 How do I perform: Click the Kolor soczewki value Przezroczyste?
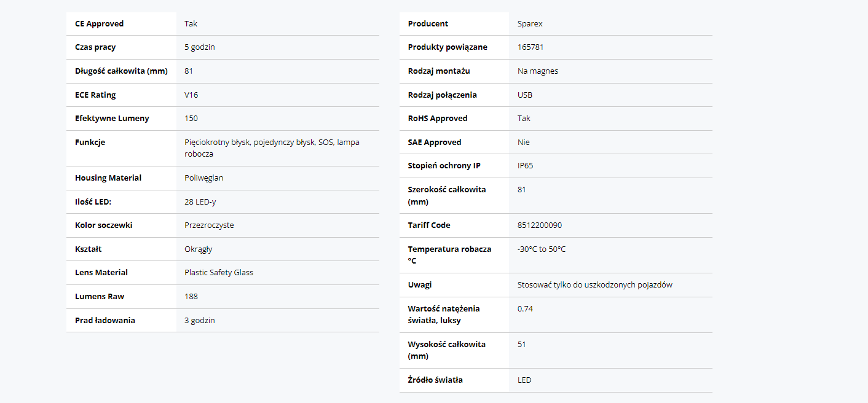tap(209, 225)
